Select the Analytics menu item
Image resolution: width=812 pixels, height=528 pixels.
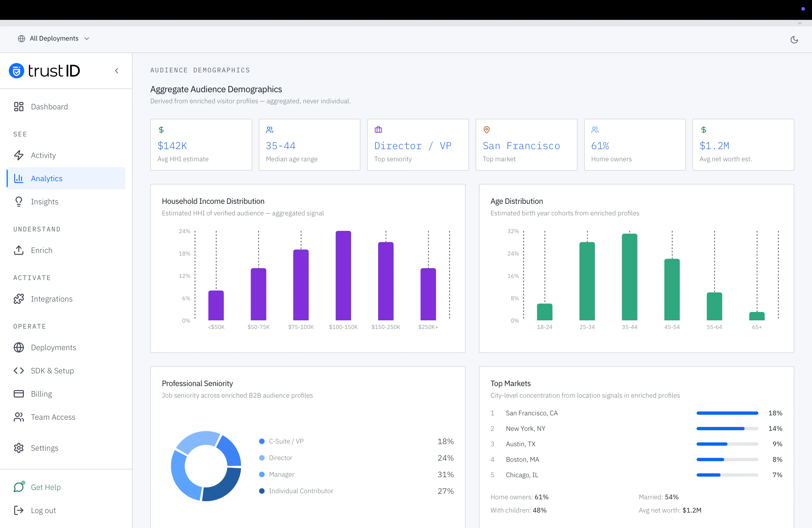pyautogui.click(x=66, y=178)
